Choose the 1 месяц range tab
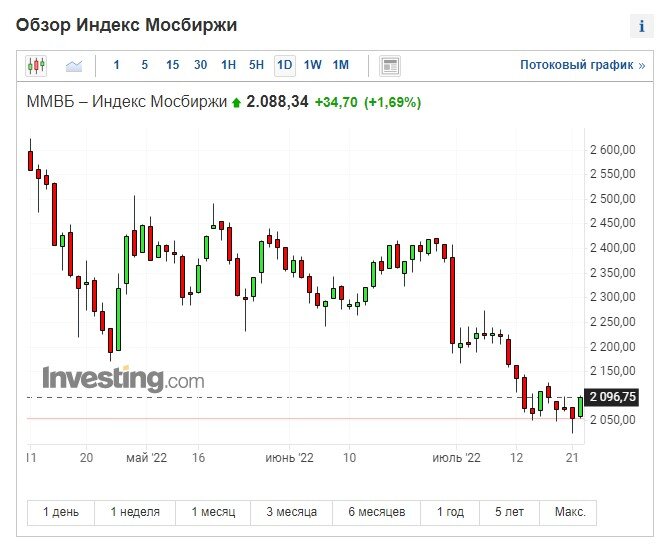Viewport: 669px width, 545px height. click(213, 512)
